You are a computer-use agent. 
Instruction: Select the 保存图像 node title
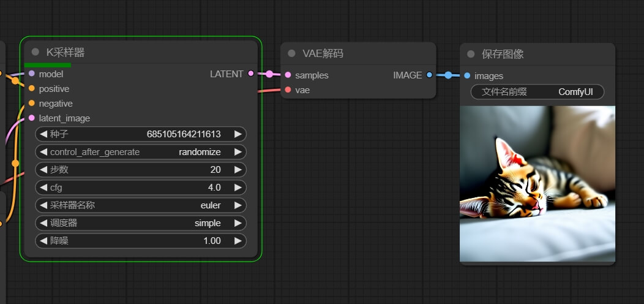point(503,55)
